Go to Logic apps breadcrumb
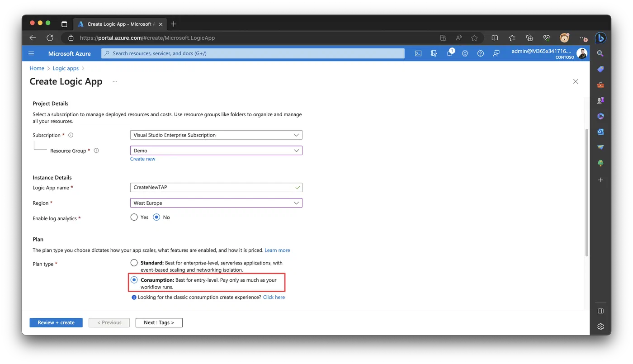 66,68
